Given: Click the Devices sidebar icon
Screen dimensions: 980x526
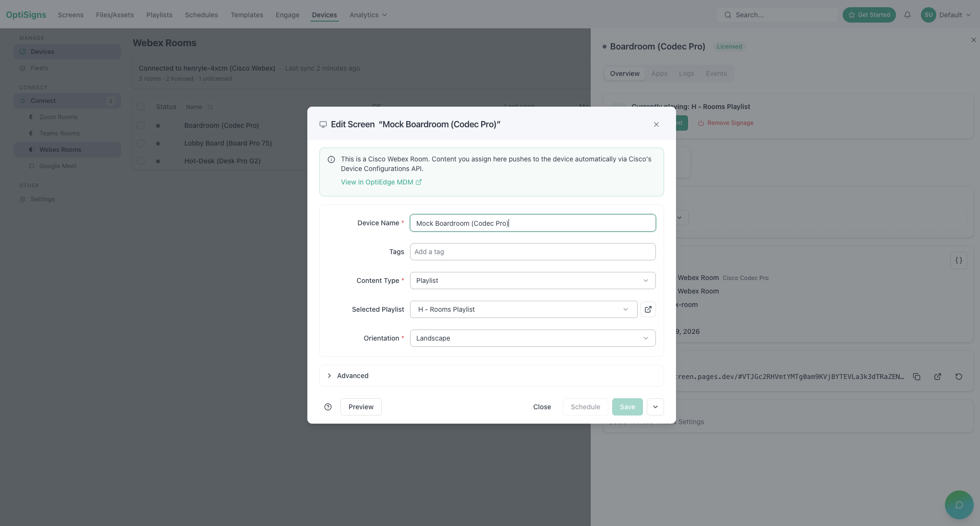Looking at the screenshot, I should click(x=23, y=52).
